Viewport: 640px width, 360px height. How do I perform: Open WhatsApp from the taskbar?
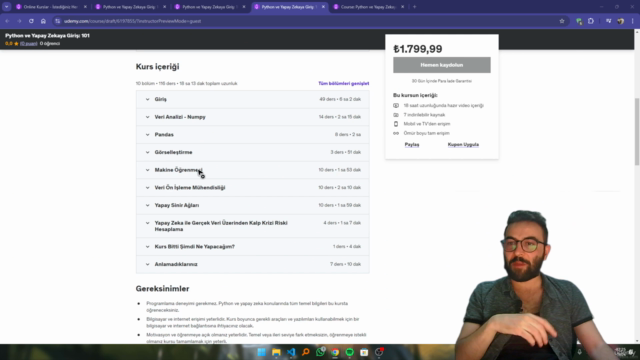320,352
